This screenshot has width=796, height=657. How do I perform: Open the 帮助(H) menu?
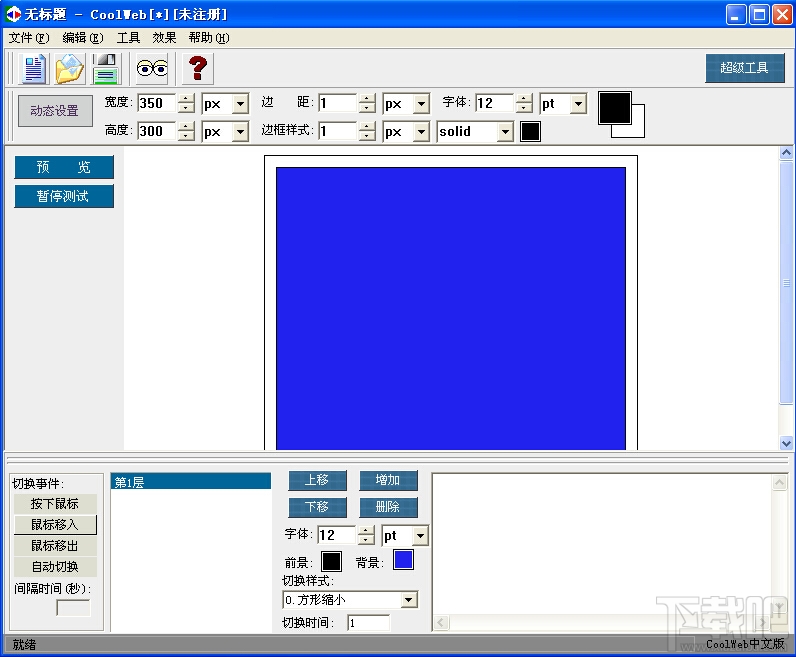tap(209, 38)
